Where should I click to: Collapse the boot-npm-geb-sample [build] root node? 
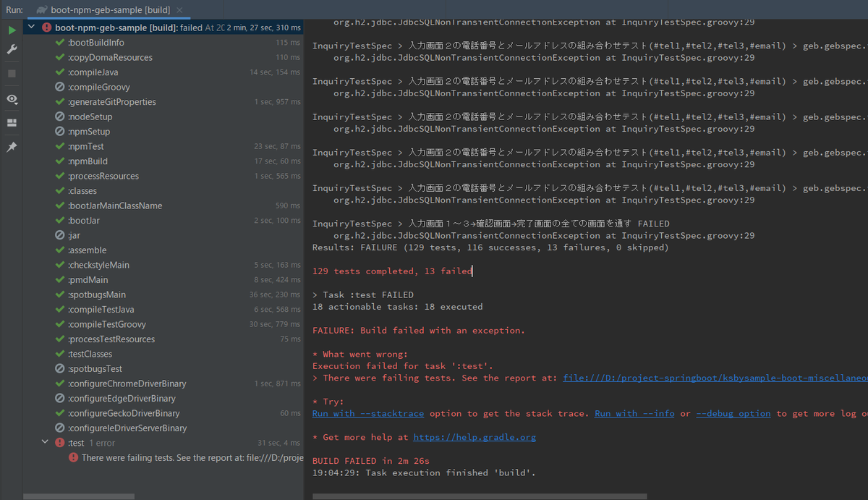tap(31, 27)
